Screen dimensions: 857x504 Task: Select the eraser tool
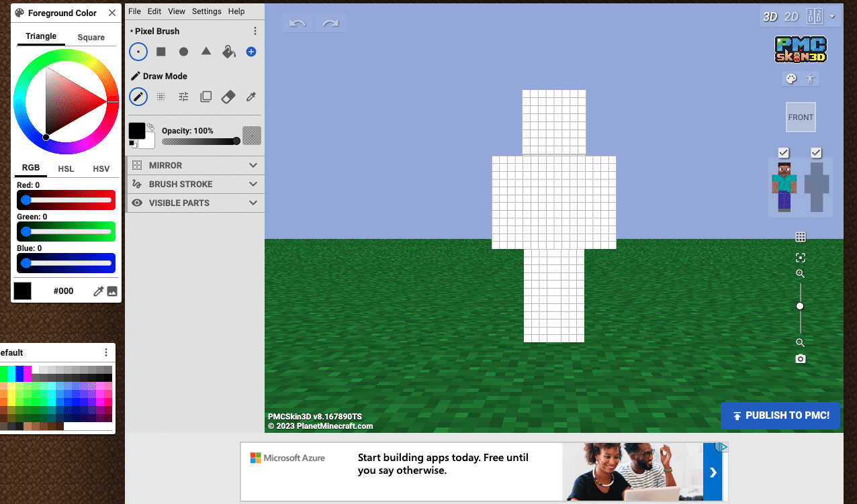[x=228, y=97]
